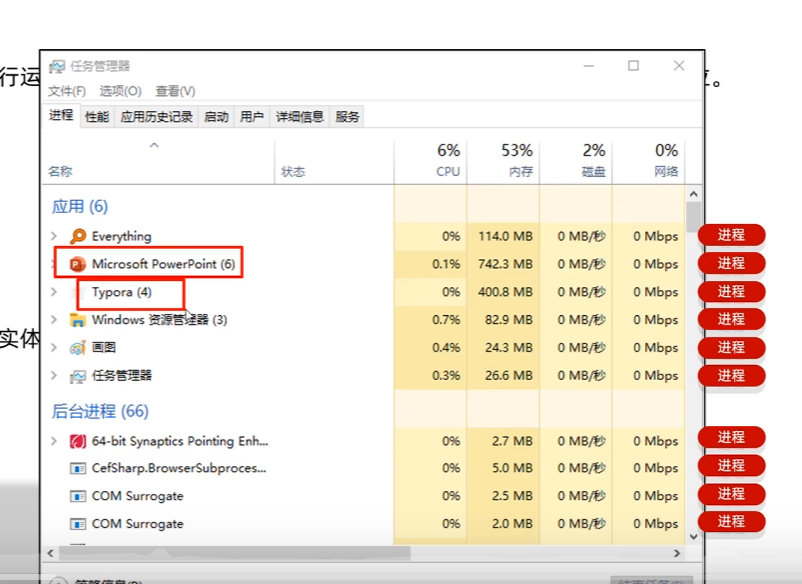This screenshot has height=584, width=802.
Task: Click the vertical scrollbar down arrow
Action: tap(694, 536)
